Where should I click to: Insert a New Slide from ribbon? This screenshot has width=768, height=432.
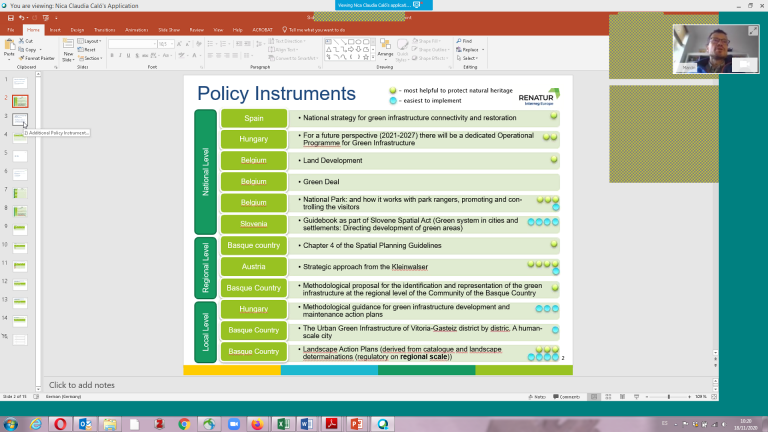[68, 50]
